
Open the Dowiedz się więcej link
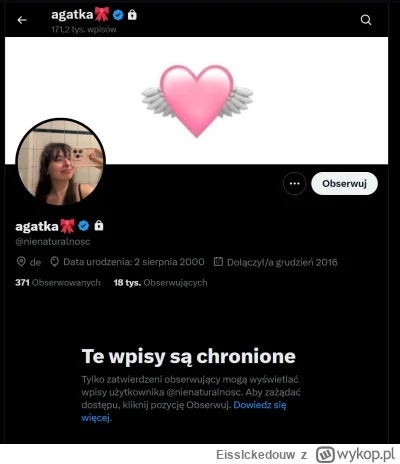pos(184,411)
